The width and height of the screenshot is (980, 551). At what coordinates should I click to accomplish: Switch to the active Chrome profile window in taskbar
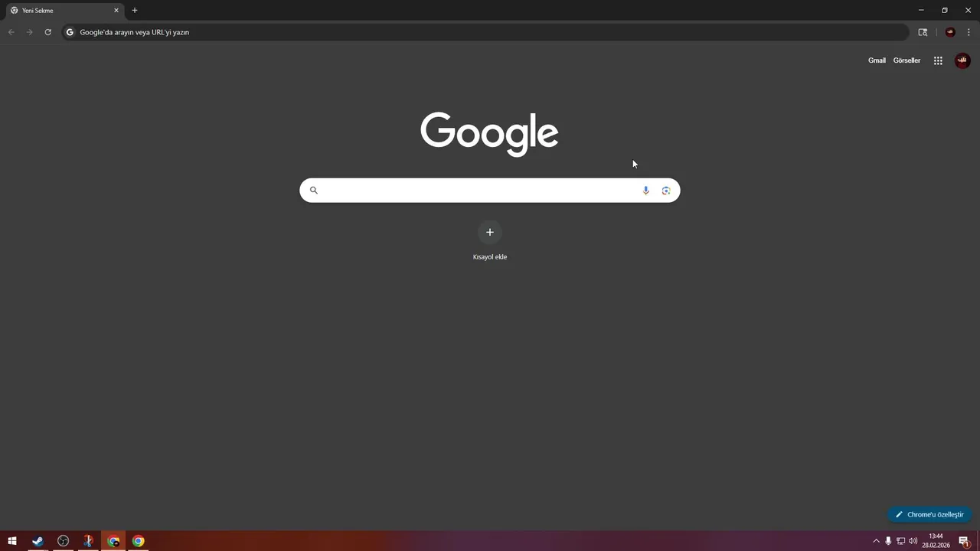point(113,541)
